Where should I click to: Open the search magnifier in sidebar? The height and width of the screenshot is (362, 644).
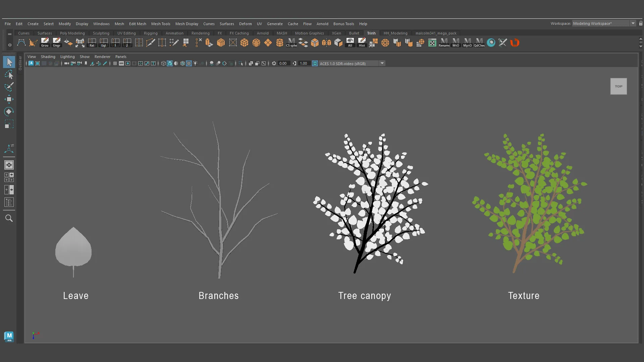tap(9, 218)
